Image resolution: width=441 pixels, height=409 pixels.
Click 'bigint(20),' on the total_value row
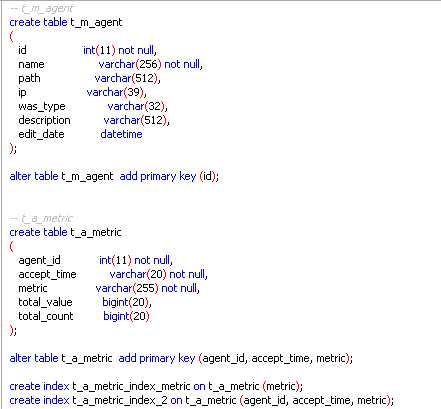click(x=127, y=302)
